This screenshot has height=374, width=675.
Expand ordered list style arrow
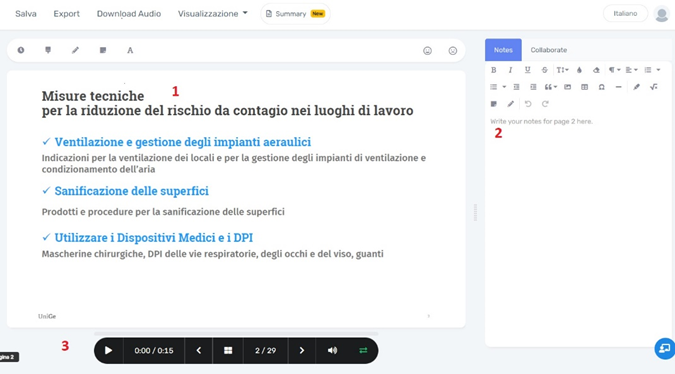pyautogui.click(x=658, y=70)
